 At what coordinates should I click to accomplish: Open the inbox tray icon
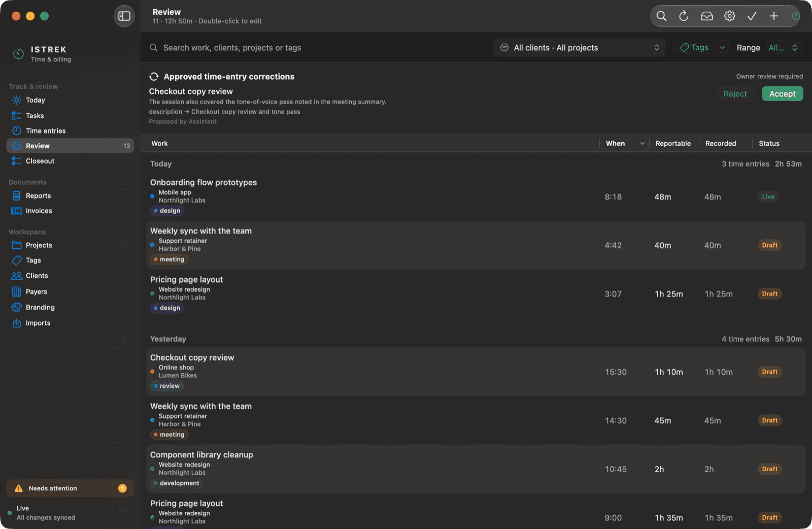(x=706, y=16)
